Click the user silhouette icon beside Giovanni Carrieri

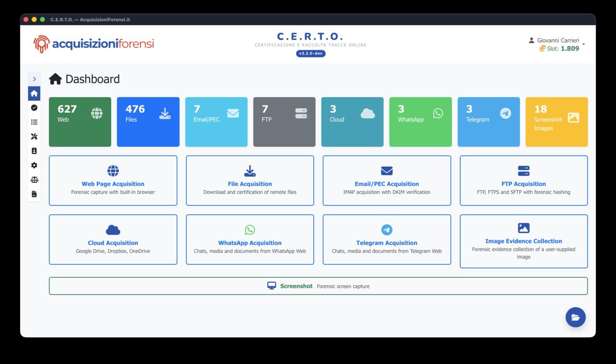(x=532, y=40)
